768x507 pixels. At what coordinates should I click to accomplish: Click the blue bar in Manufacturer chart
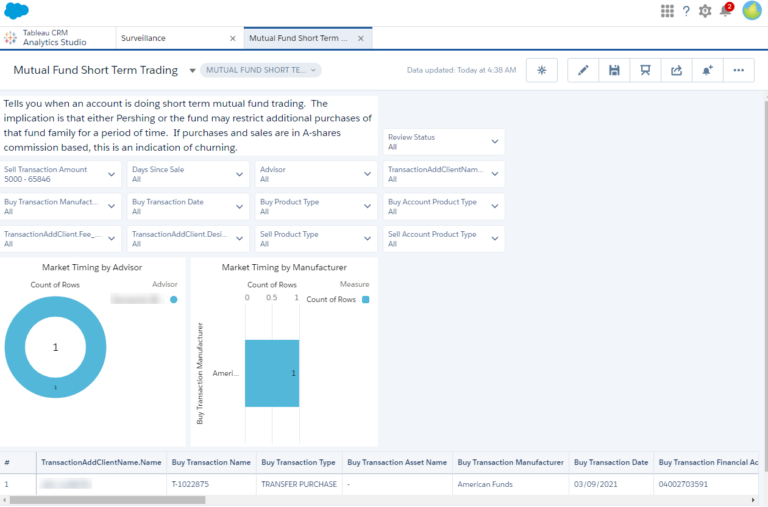(272, 373)
